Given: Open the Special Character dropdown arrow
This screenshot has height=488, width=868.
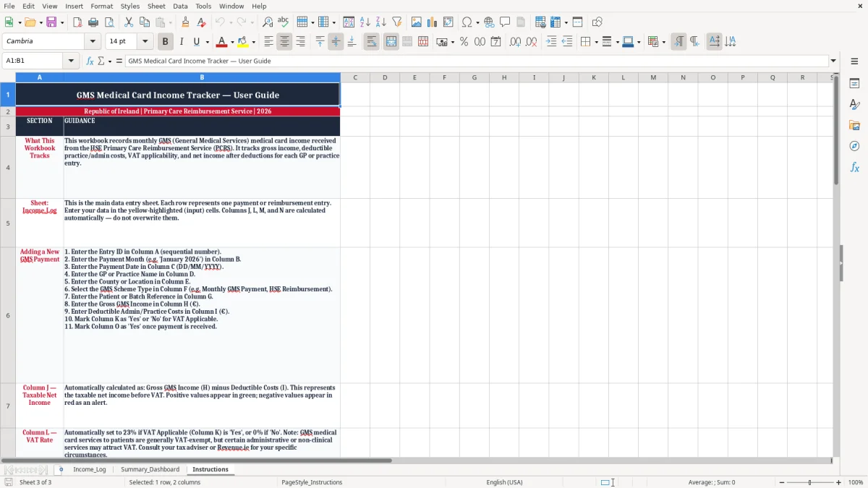Looking at the screenshot, I should click(478, 22).
